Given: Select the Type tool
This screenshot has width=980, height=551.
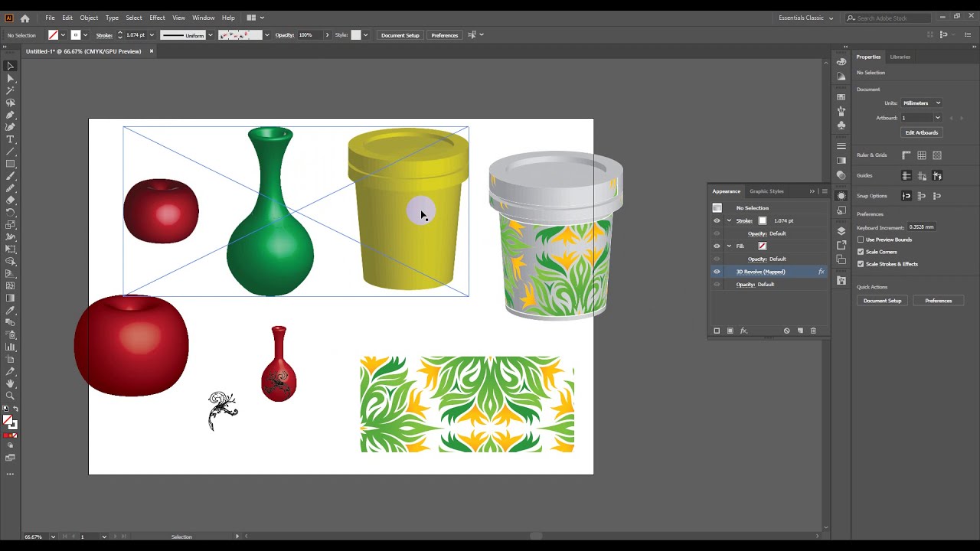Looking at the screenshot, I should [x=10, y=139].
